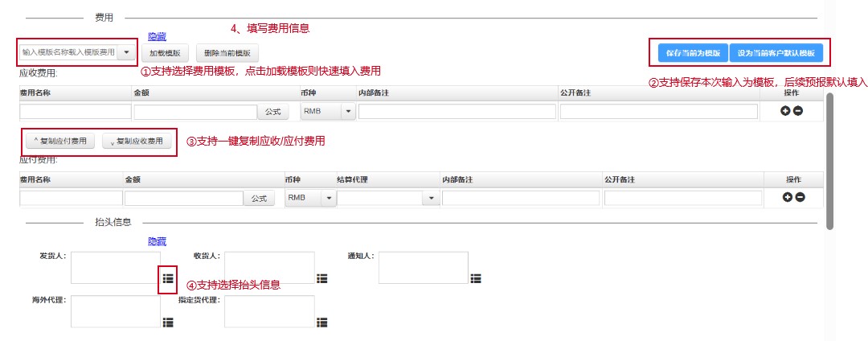Screen dimensions: 868x341
Task: Expand the 结算代理 dropdown
Action: [x=431, y=198]
